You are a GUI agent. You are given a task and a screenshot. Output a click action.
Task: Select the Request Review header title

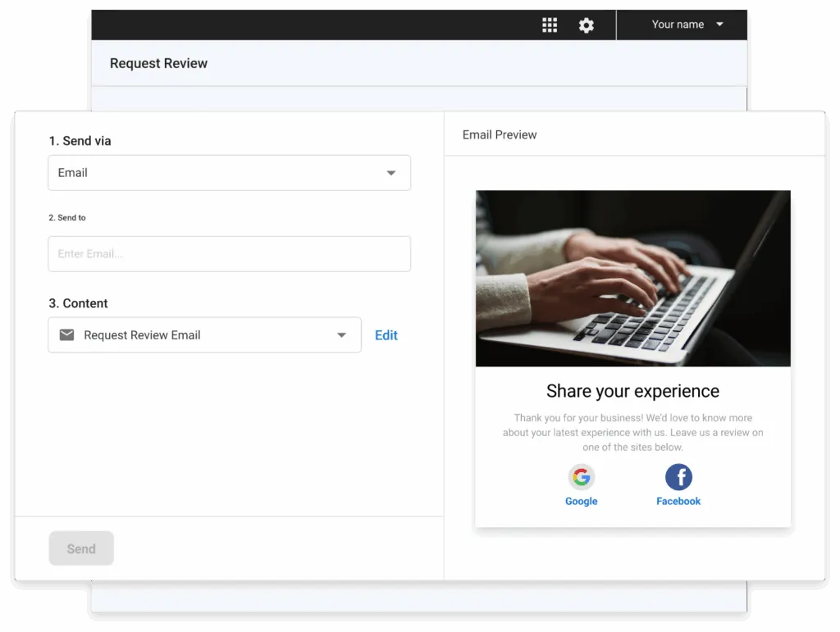[157, 63]
